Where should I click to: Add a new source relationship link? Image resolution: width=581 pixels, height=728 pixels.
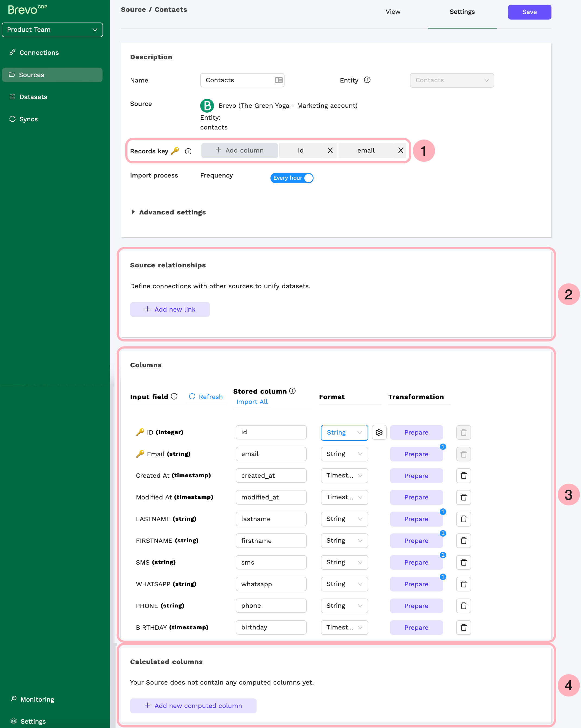point(170,309)
